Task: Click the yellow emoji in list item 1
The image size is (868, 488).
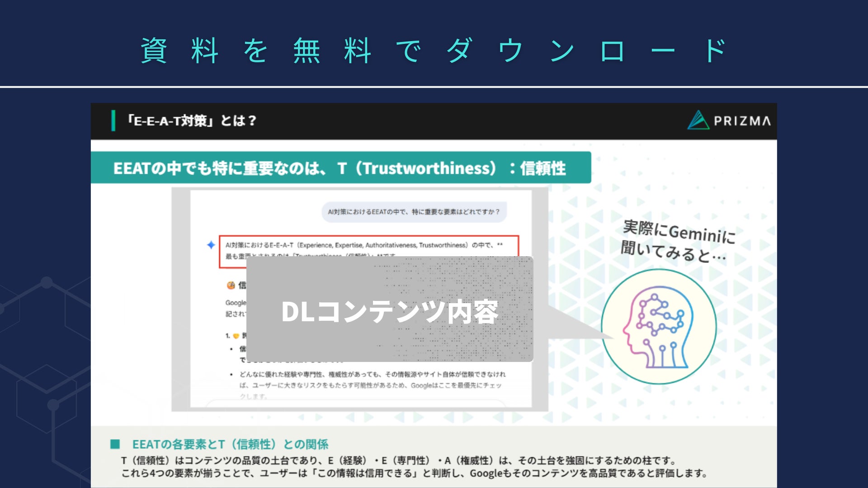Action: [236, 336]
